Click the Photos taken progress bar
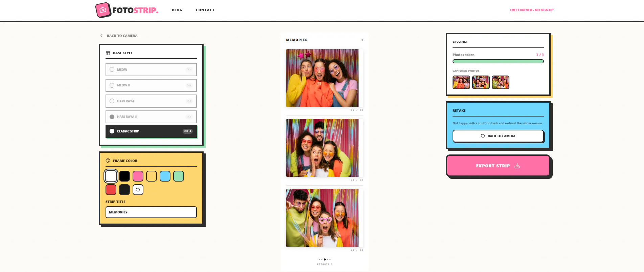644x272 pixels. coord(498,61)
